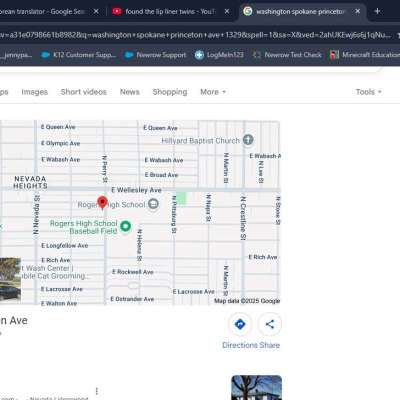
Task: Click the Google favicon on active tab
Action: pos(248,11)
